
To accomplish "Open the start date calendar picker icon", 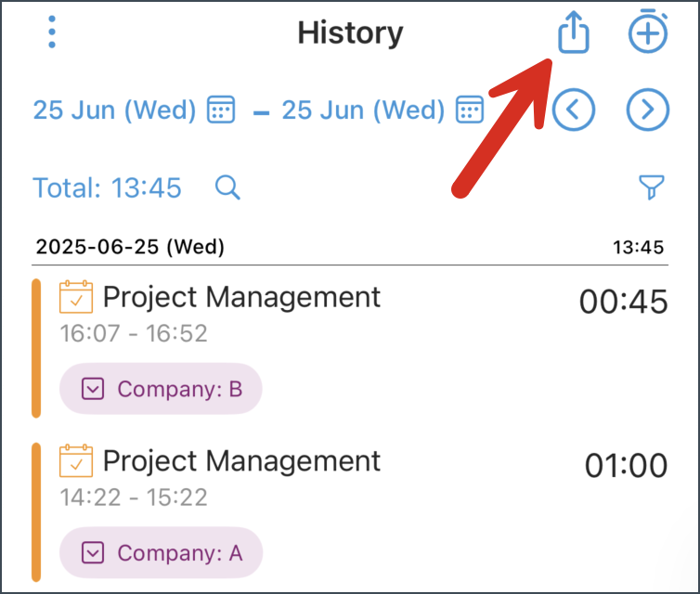I will (220, 110).
